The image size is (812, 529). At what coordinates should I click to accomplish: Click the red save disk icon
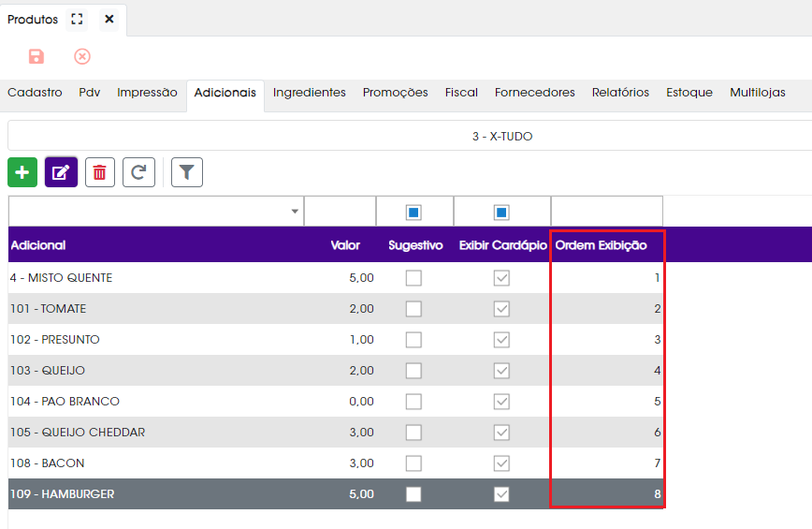point(36,56)
